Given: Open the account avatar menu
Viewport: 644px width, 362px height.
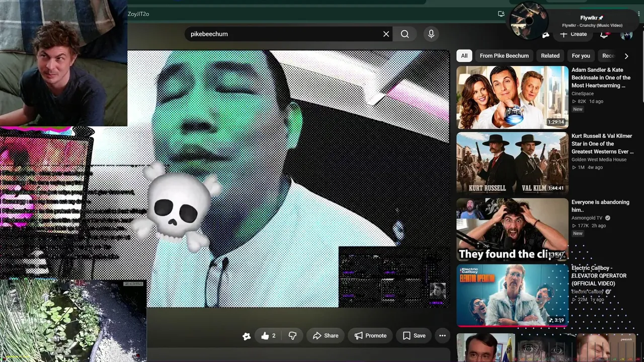Looking at the screenshot, I should coord(626,34).
